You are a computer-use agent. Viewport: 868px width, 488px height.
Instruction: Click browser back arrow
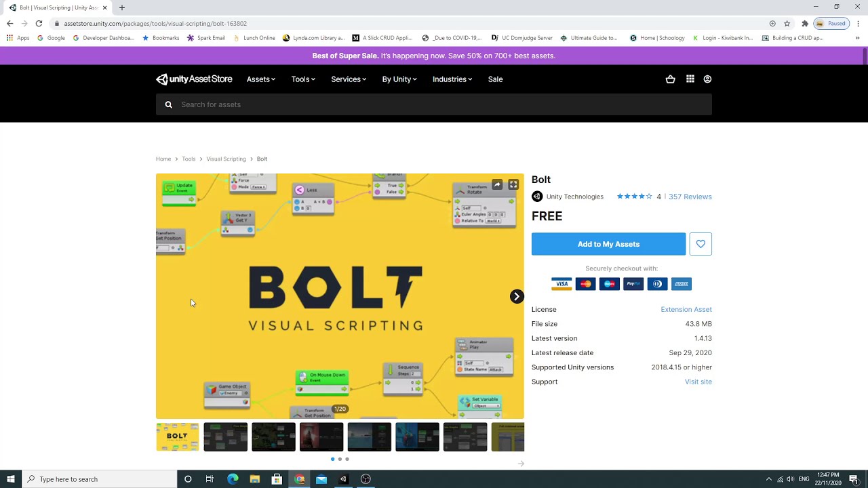point(9,23)
